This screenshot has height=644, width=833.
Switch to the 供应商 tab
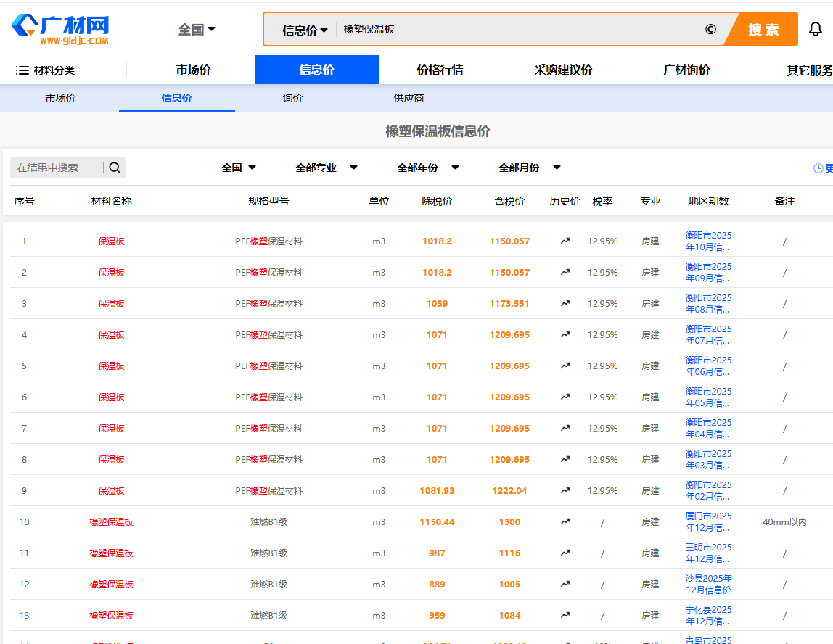(x=409, y=97)
